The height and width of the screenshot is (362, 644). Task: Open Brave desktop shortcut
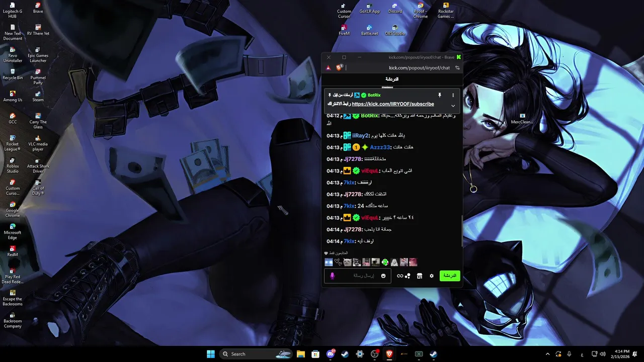tap(38, 8)
